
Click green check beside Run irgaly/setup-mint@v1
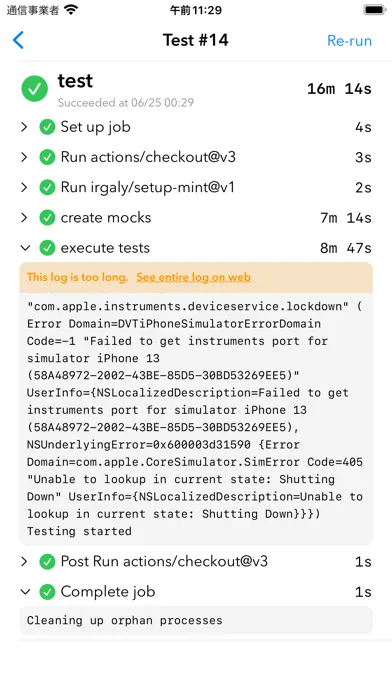[x=47, y=188]
